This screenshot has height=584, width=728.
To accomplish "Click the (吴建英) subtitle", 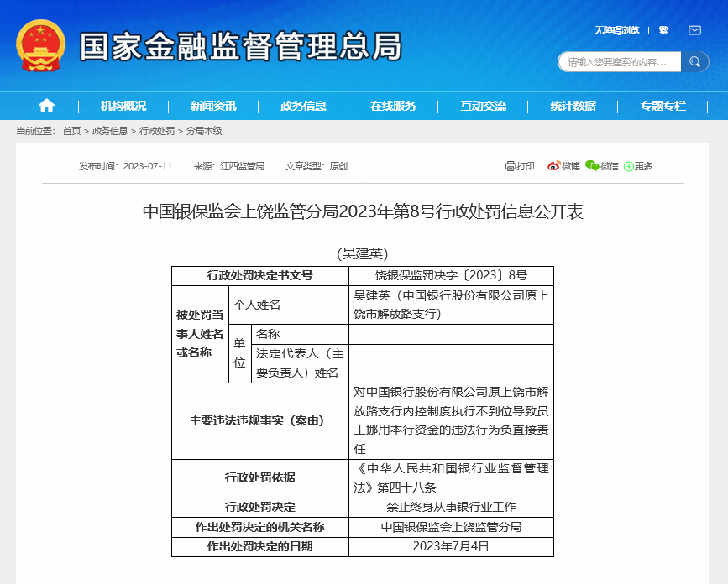I will point(362,253).
